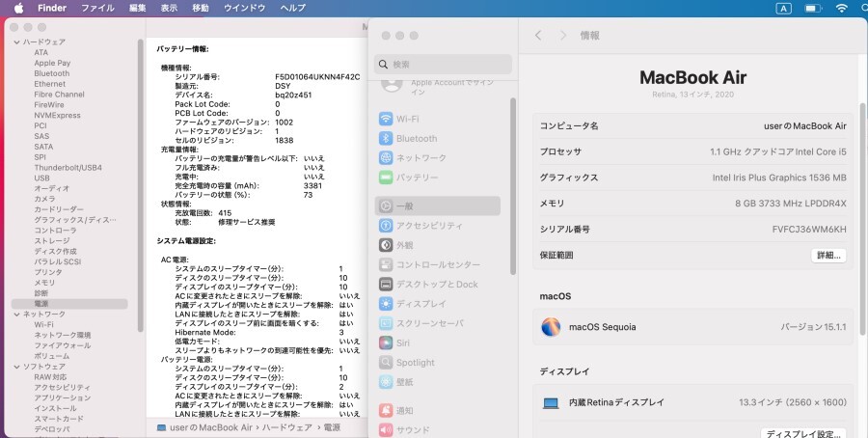Screen dimensions: 868x438
Task: Open the 編集 menu
Action: 137,8
